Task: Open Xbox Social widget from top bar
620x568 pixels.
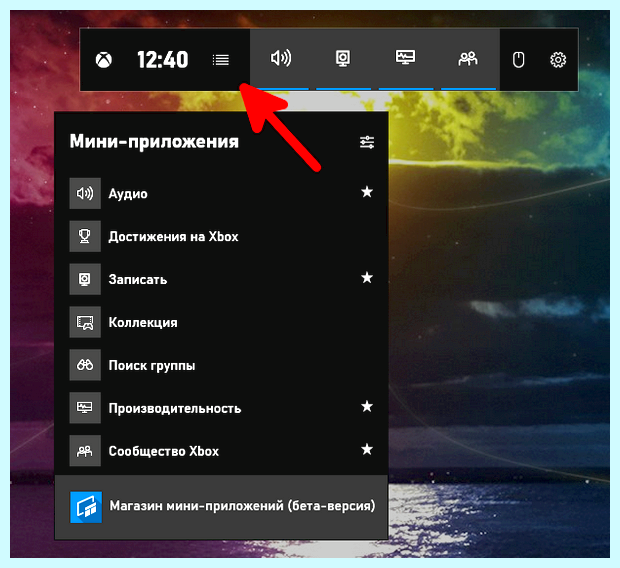Action: (468, 59)
